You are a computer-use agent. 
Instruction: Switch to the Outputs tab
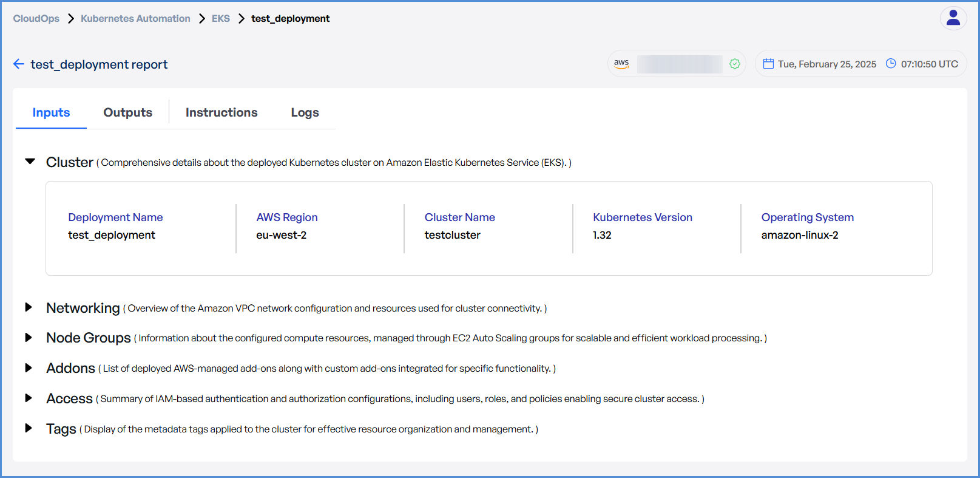point(127,112)
